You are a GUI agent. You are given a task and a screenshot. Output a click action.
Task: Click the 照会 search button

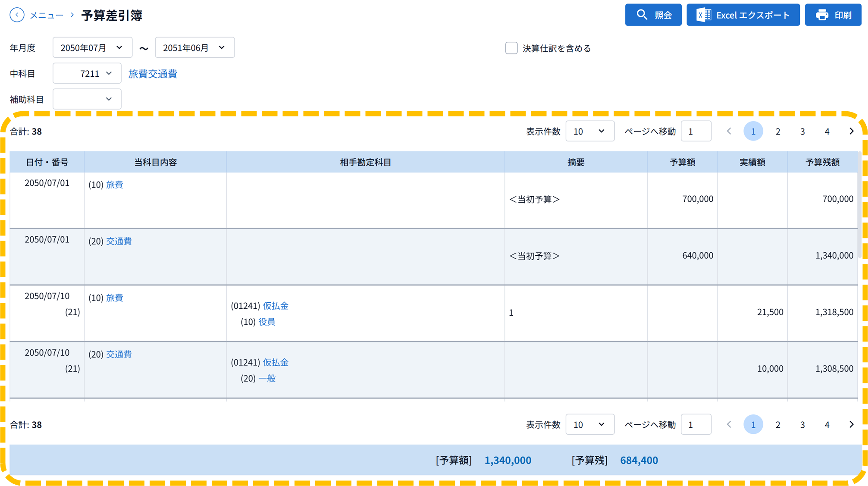653,15
